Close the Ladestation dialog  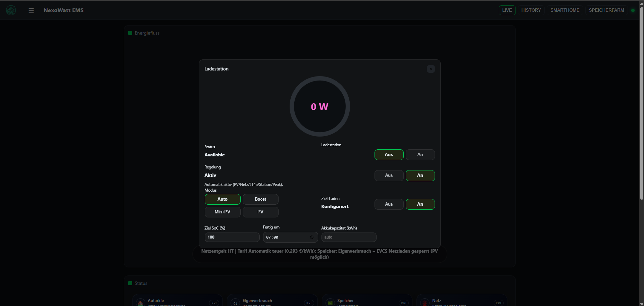pyautogui.click(x=431, y=69)
